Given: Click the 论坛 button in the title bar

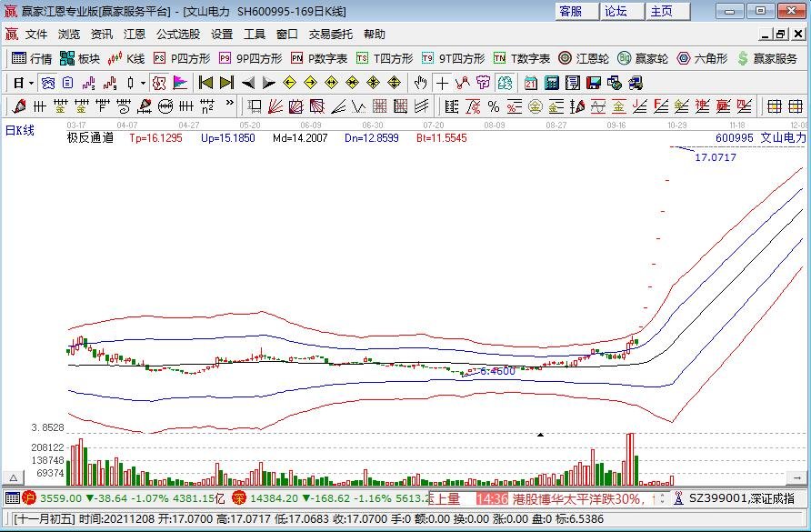Looking at the screenshot, I should click(x=616, y=11).
